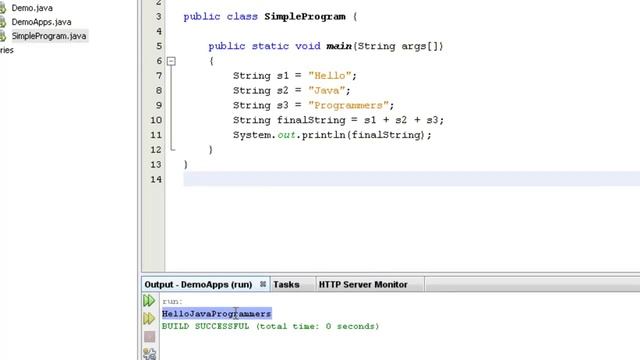Click the "Programmers" string literal
Screen dimensions: 640x360
pos(349,105)
